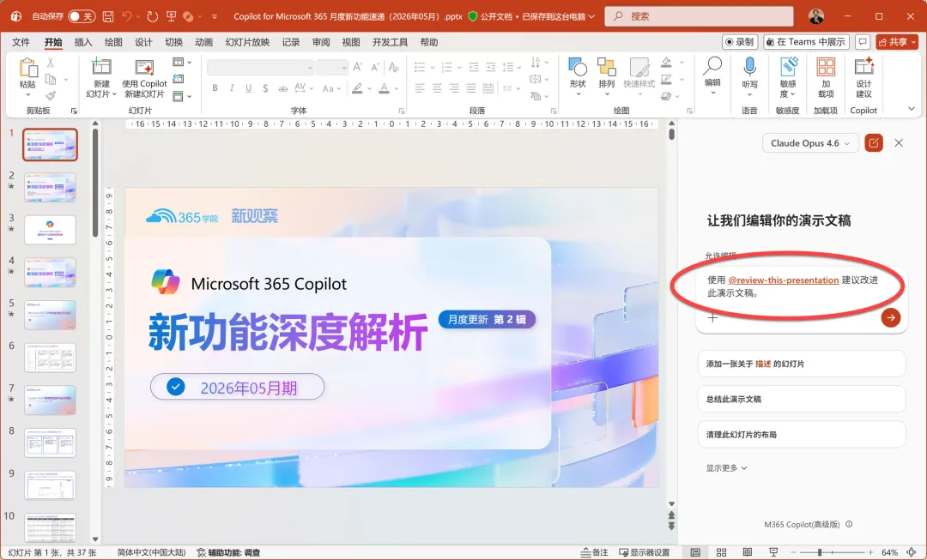Click the 录制 record button
Screen dimensions: 927x560
coord(740,42)
